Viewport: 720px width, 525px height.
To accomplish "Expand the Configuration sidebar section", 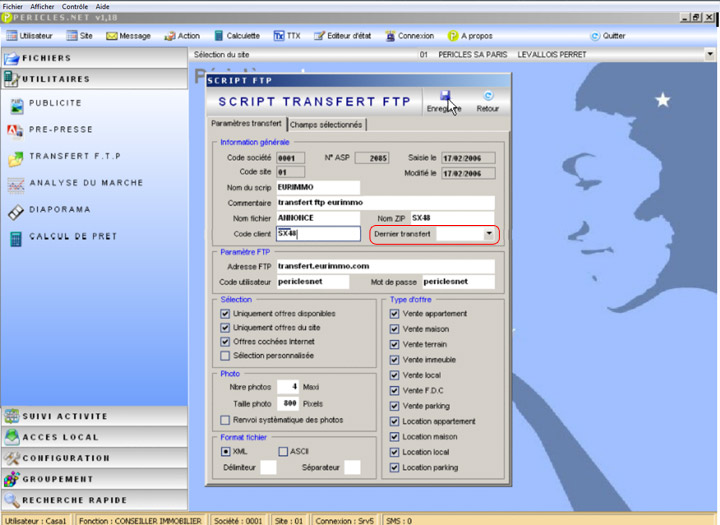I will pos(94,458).
